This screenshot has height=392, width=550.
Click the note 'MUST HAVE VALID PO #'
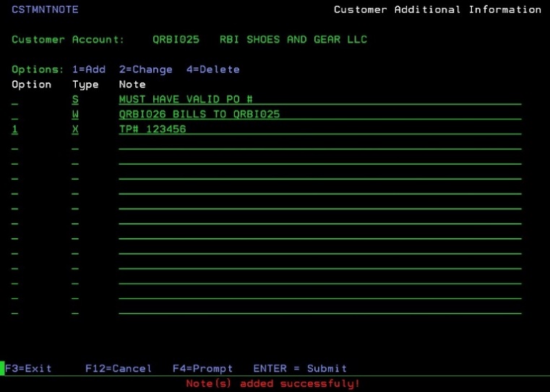(x=185, y=100)
